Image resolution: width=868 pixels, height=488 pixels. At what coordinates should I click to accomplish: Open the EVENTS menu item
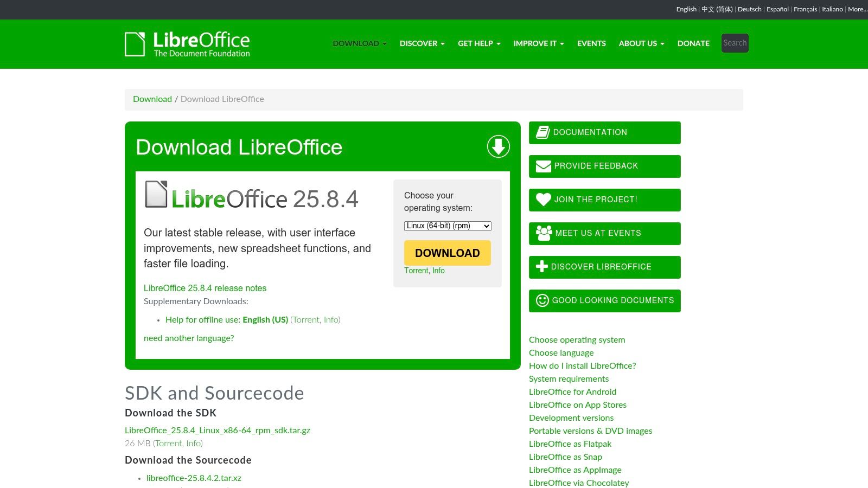pyautogui.click(x=591, y=43)
